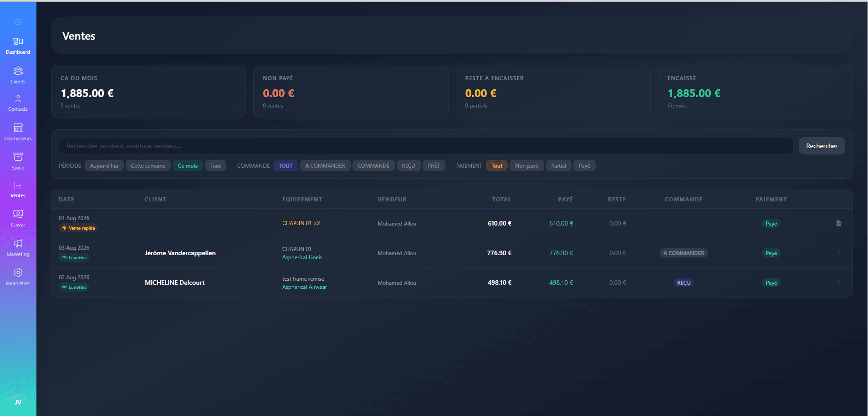The image size is (868, 416).
Task: Open client Jérôme Vandercappellen
Action: click(180, 253)
